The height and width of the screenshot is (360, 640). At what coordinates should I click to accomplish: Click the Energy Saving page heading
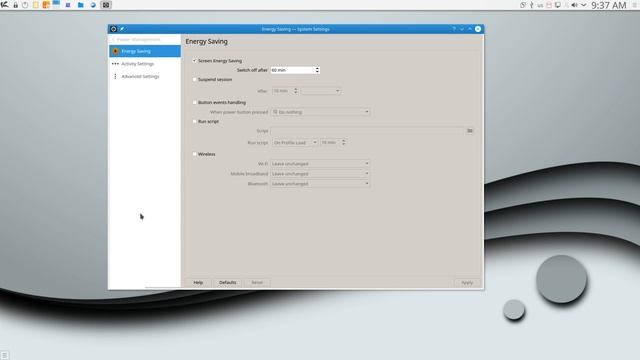(x=207, y=42)
